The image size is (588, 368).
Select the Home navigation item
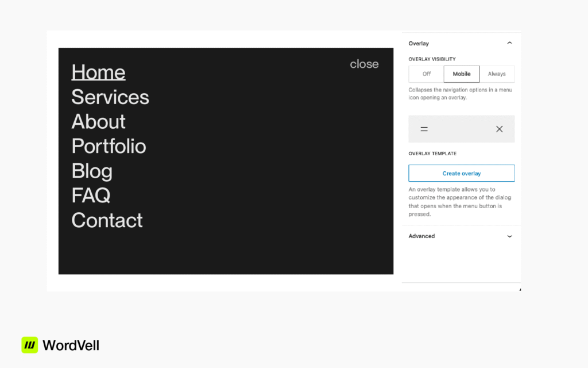point(98,72)
